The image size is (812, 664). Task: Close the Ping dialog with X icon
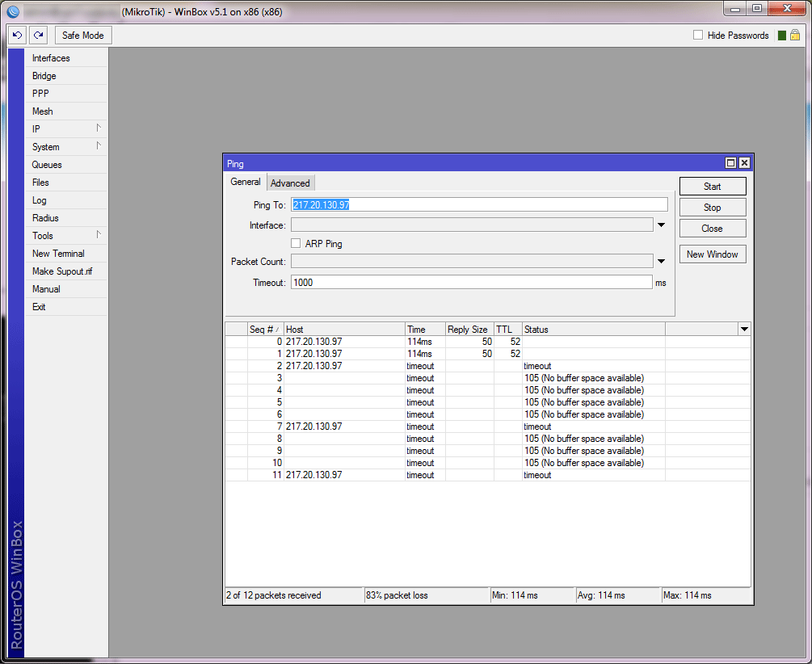[x=744, y=163]
